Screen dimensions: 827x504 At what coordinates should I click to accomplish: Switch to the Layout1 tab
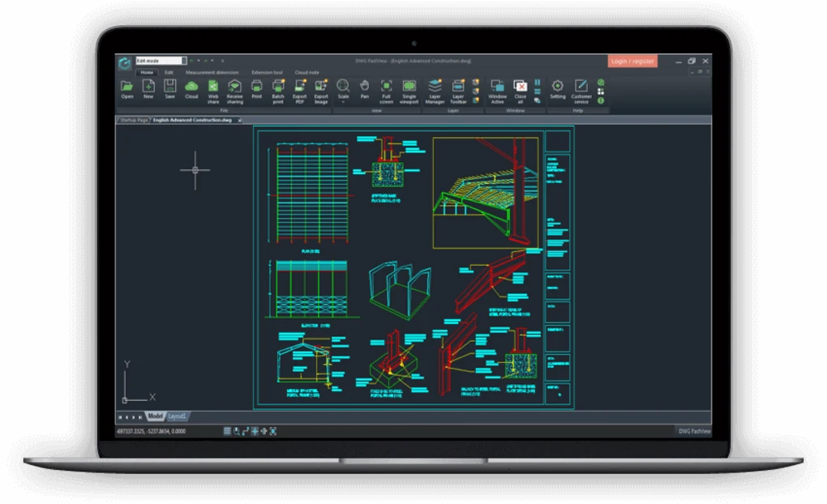coord(177,416)
